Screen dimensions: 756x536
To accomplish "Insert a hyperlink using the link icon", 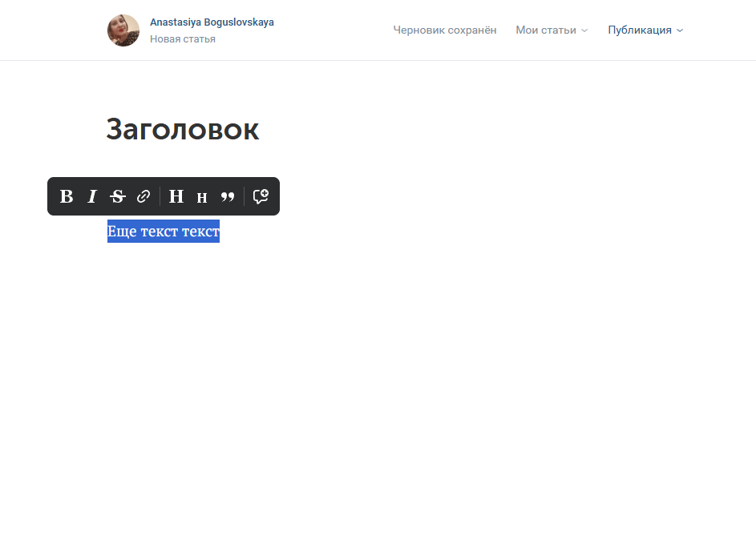I will tap(144, 196).
